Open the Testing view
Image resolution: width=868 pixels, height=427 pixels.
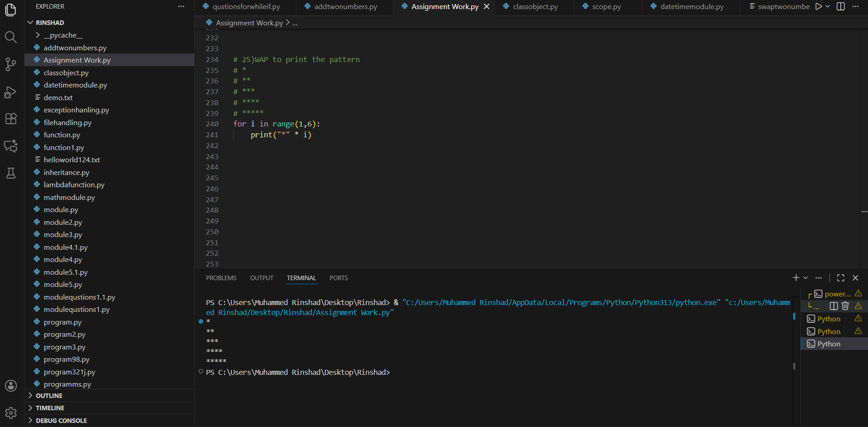click(11, 173)
